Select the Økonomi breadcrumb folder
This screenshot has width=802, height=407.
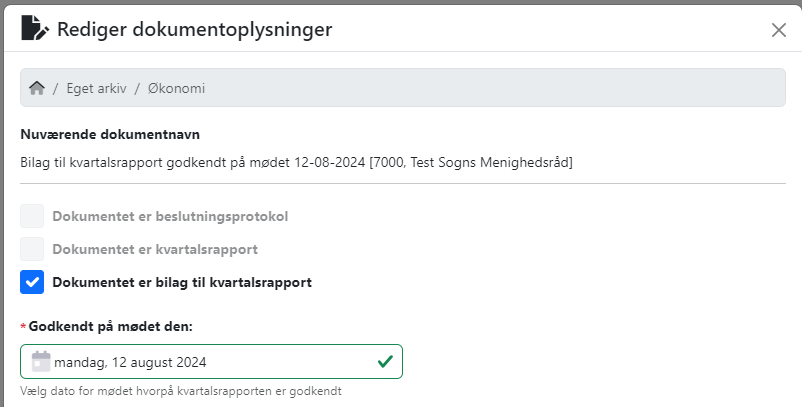coord(176,88)
